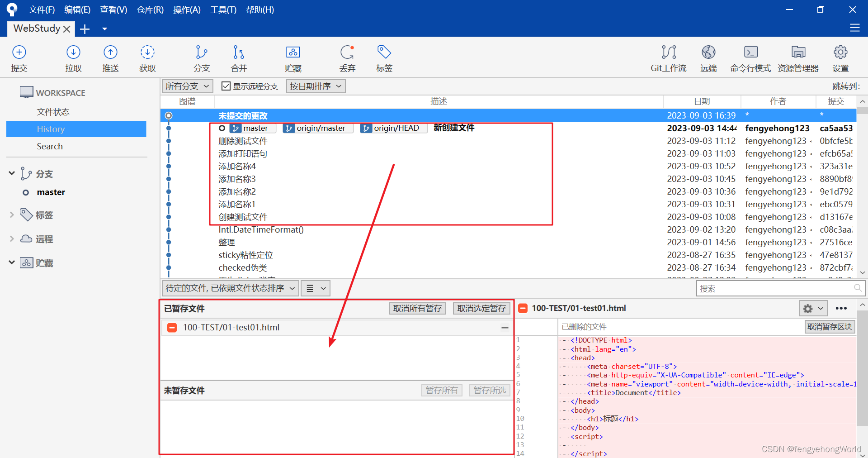Open the Explorer (资源管理器) icon
The height and width of the screenshot is (458, 868).
[x=798, y=58]
